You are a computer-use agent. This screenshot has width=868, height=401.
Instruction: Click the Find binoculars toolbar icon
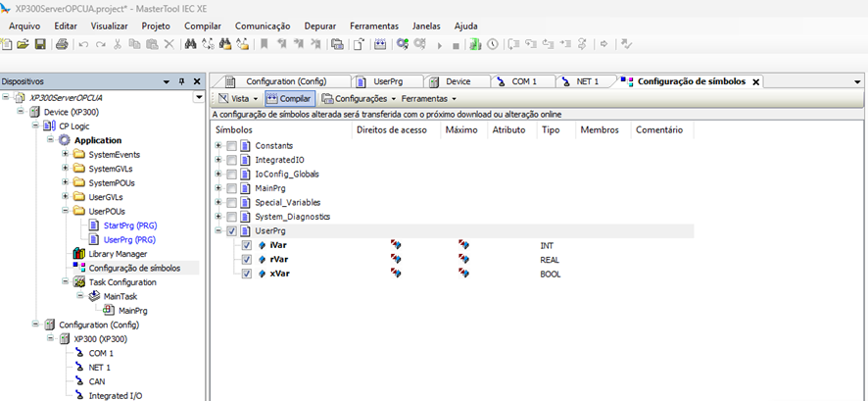[191, 44]
